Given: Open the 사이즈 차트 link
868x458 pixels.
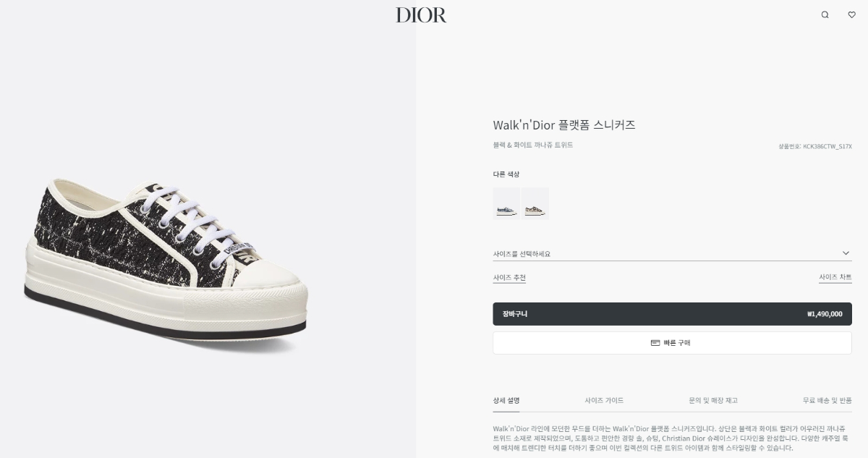Looking at the screenshot, I should click(835, 278).
